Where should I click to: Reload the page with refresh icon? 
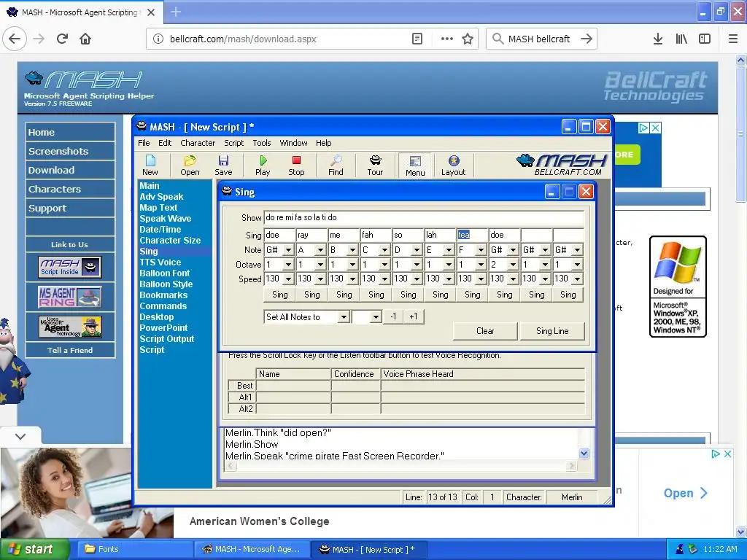tap(62, 39)
